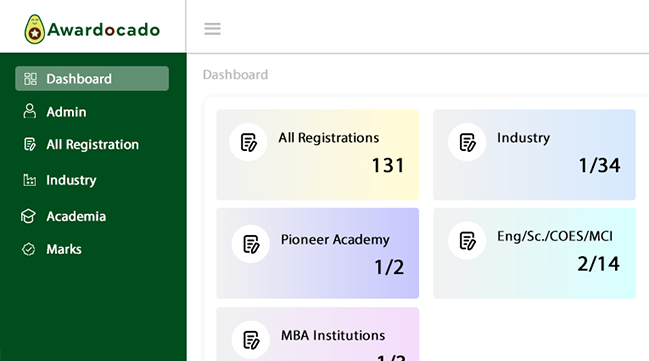The width and height of the screenshot is (649, 361).
Task: Click the 2/14 Eng/Sc. count
Action: pos(599,264)
